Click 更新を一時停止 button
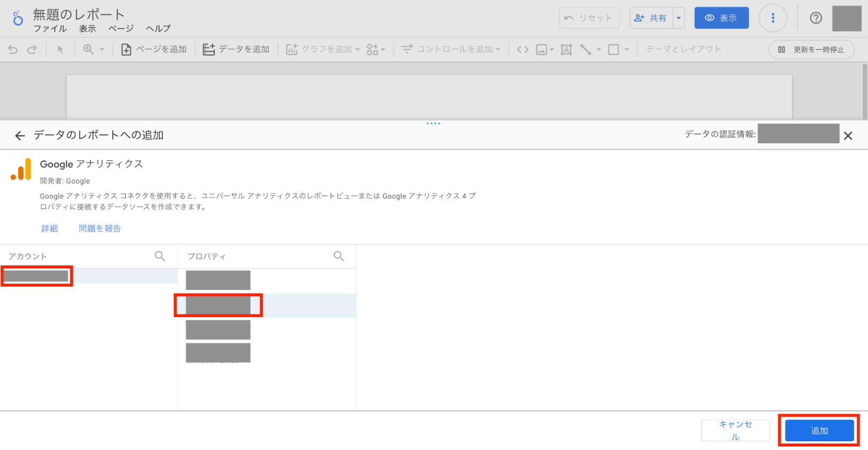Viewport: 868px width, 450px height. point(811,50)
